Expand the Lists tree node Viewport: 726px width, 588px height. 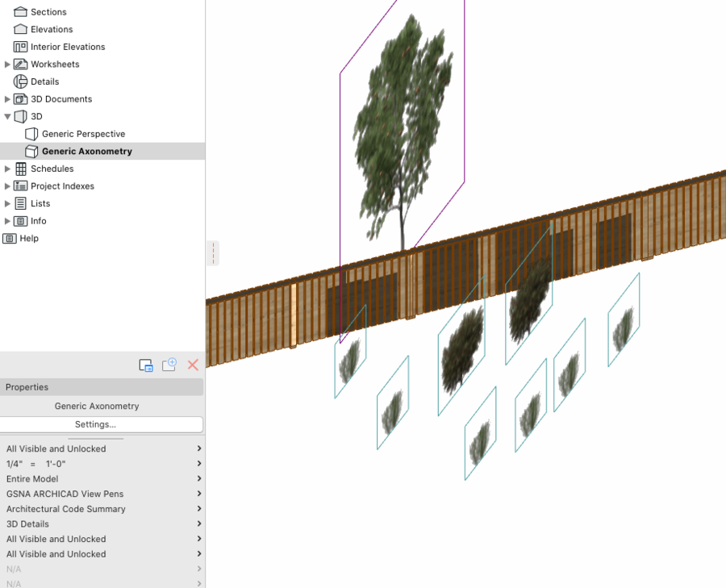coord(7,203)
